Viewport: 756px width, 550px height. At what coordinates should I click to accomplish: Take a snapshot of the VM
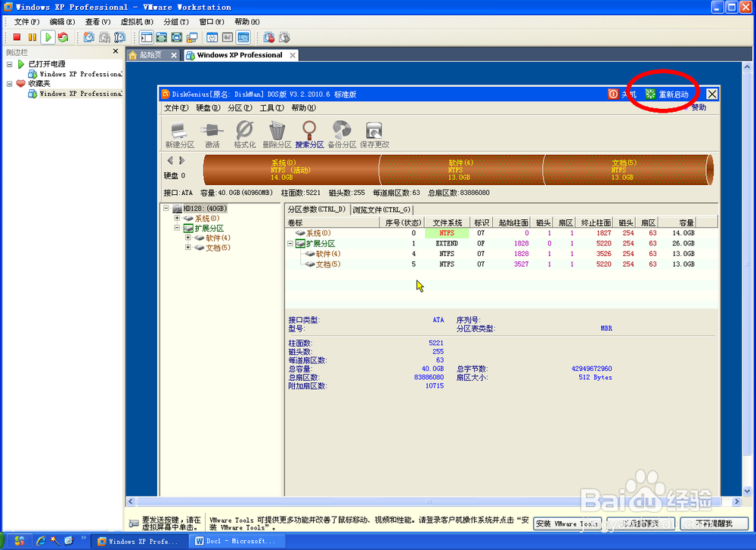click(x=88, y=37)
